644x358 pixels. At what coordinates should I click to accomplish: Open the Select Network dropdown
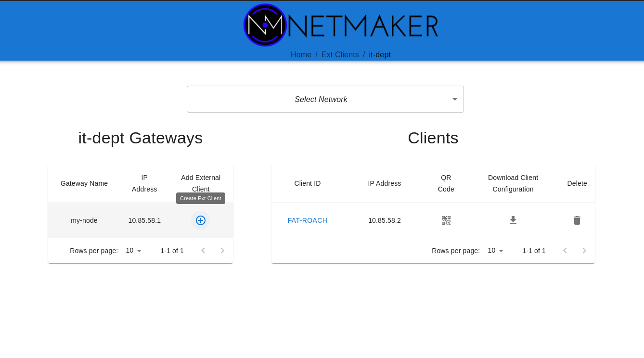coord(325,99)
